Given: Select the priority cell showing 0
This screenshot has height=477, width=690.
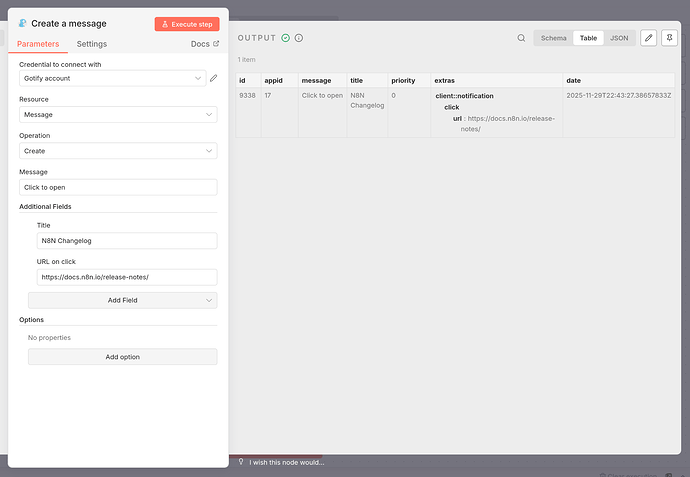Looking at the screenshot, I should (x=409, y=112).
